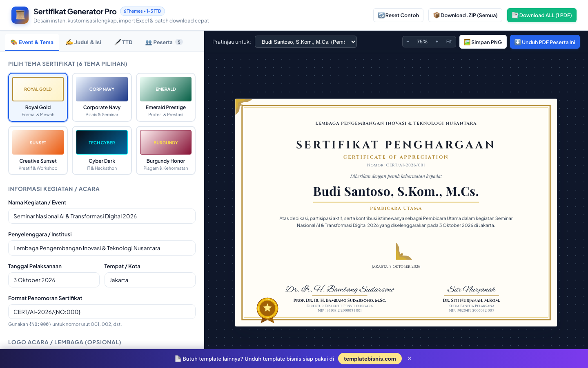Click the Reset Contoh button
This screenshot has height=368, width=588.
point(398,15)
